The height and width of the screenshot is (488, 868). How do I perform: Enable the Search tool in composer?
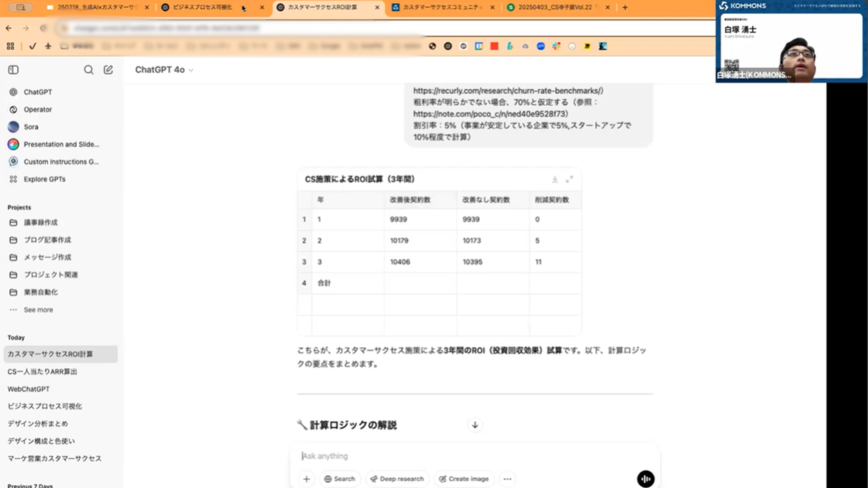(340, 479)
